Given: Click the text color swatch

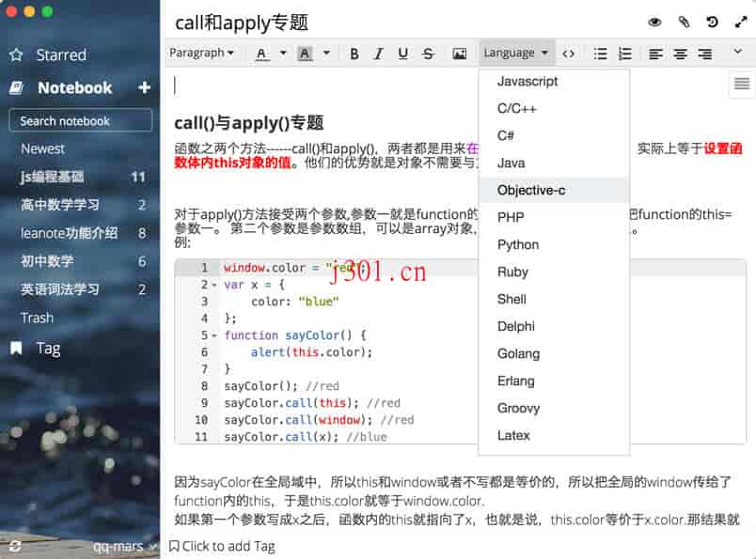Looking at the screenshot, I should pyautogui.click(x=260, y=54).
